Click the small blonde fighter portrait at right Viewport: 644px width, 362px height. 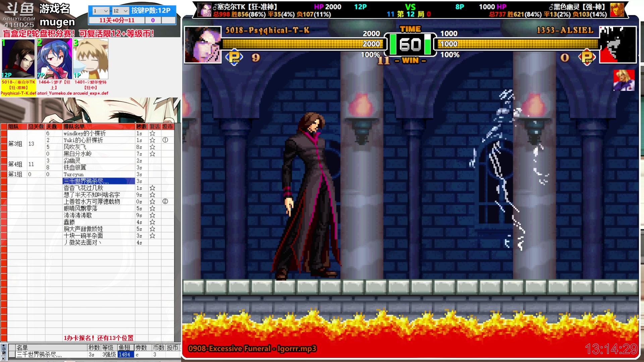(624, 80)
